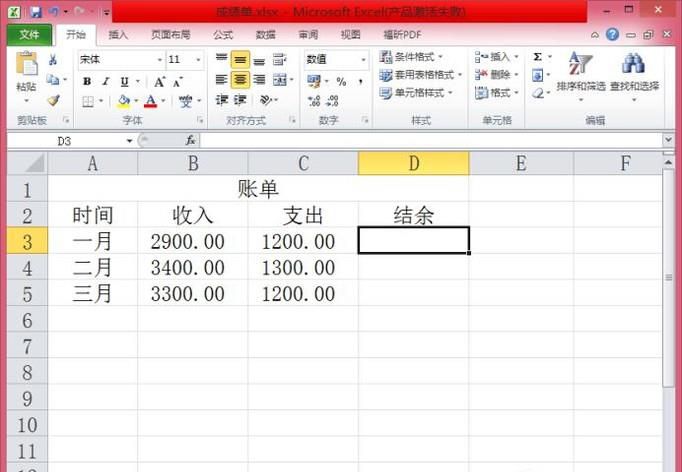Screen dimensions: 682x472
Task: Click the Increase Decimal icon
Action: pyautogui.click(x=314, y=101)
